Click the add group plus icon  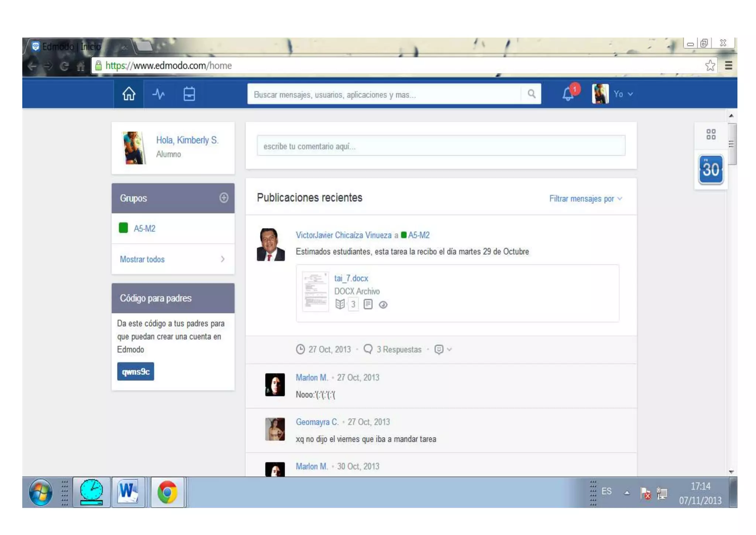tap(224, 198)
